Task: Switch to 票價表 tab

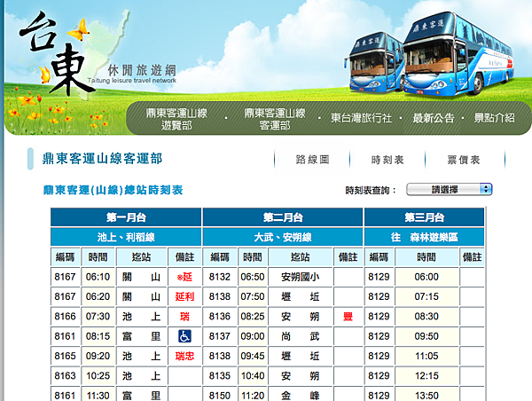Action: coord(464,160)
